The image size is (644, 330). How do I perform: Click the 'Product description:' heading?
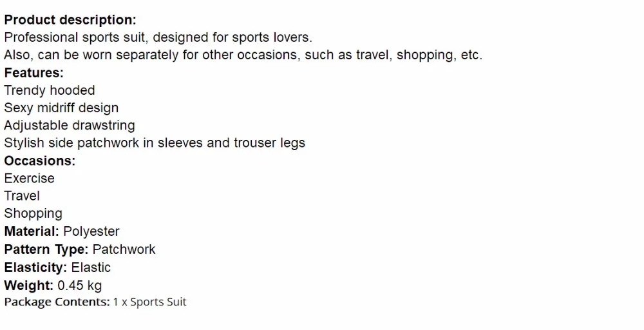70,20
